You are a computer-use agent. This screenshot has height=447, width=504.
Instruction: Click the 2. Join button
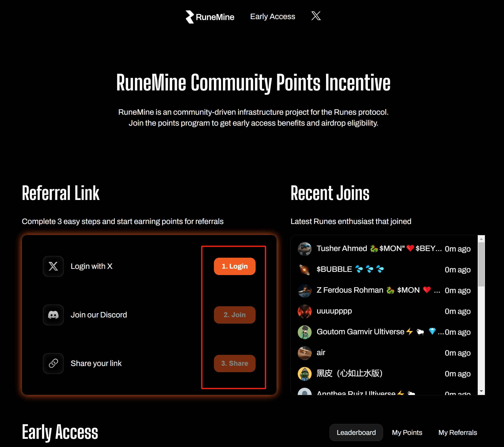234,315
